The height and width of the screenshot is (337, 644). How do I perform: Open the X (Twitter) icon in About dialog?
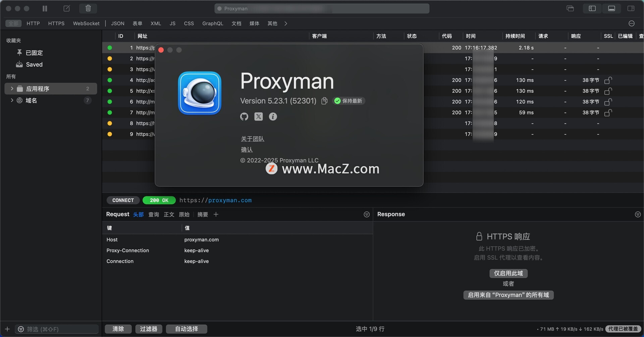258,116
